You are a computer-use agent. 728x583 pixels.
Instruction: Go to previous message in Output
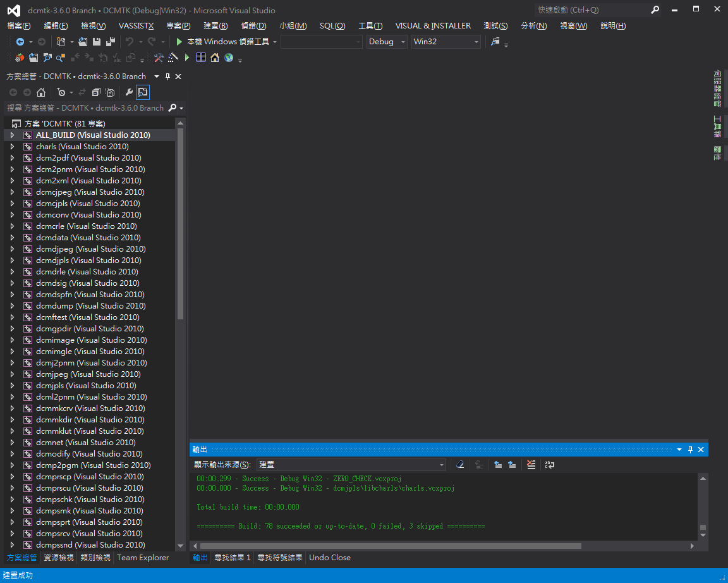point(498,465)
